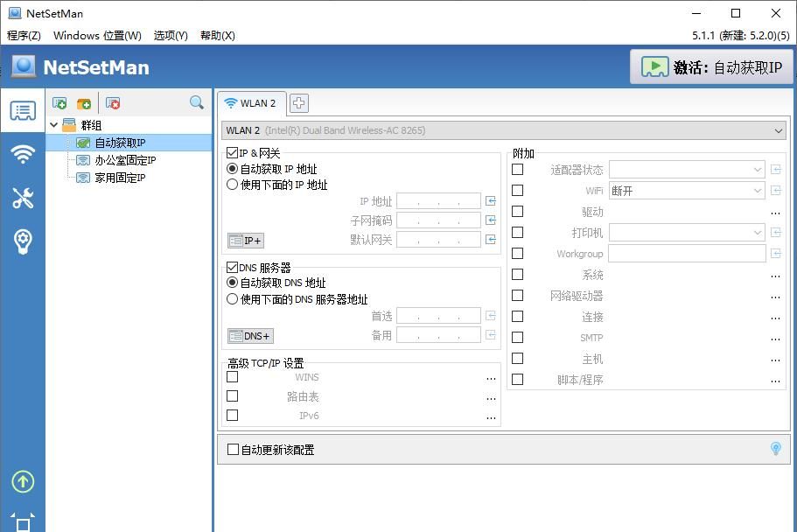Open 系统 settings ellipsis
797x532 pixels.
coord(775,276)
